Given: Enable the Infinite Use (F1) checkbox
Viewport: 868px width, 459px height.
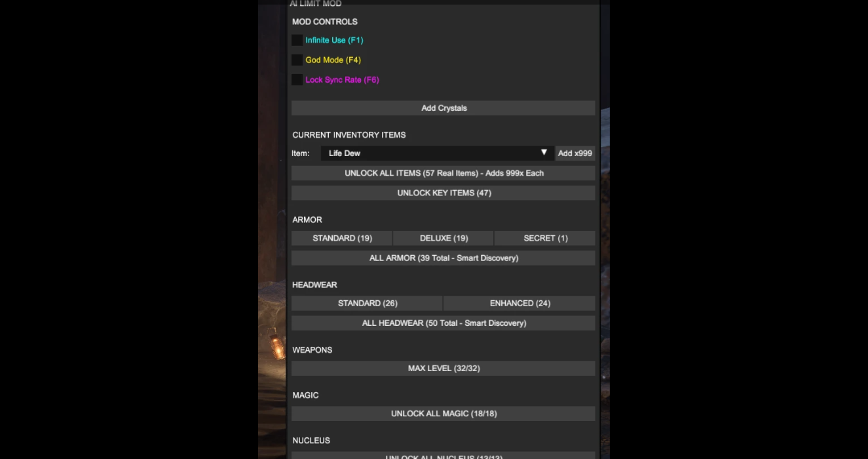Looking at the screenshot, I should click(x=297, y=41).
